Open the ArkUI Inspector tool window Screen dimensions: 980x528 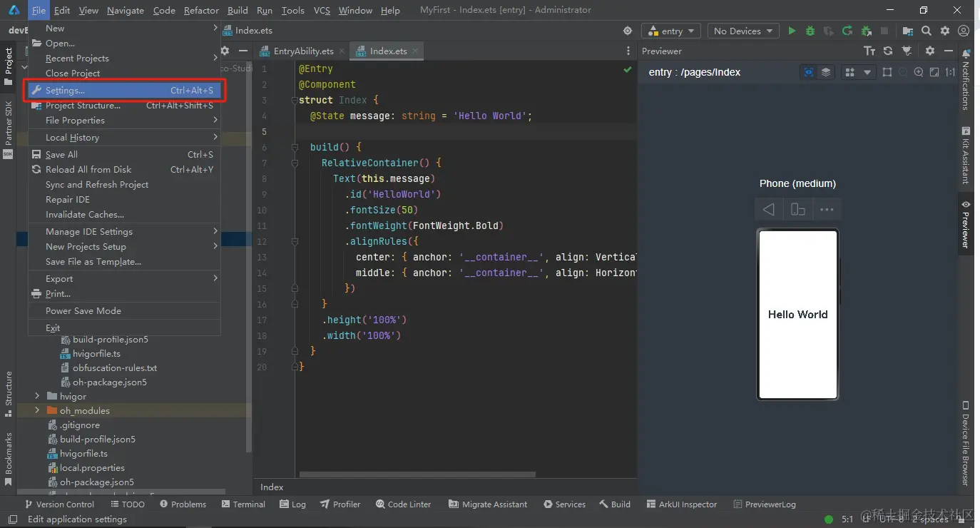point(681,504)
